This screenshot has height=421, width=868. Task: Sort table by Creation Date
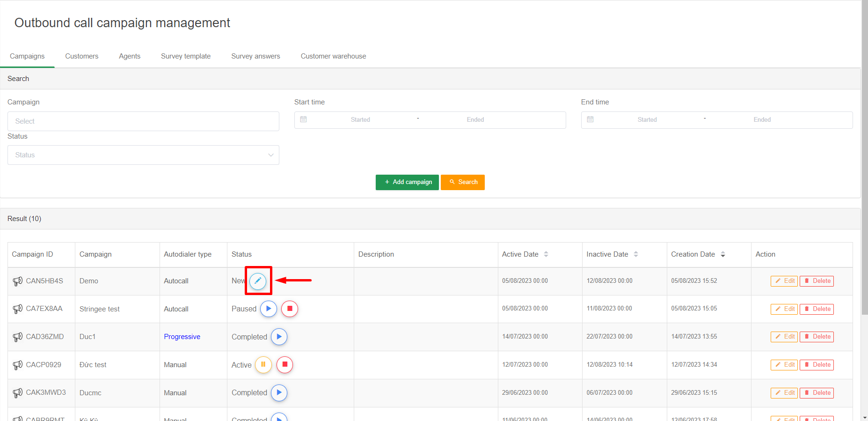[x=722, y=254]
